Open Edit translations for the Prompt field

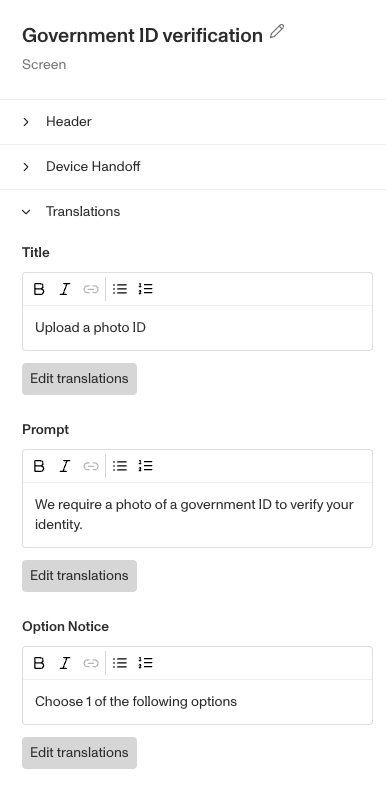79,576
